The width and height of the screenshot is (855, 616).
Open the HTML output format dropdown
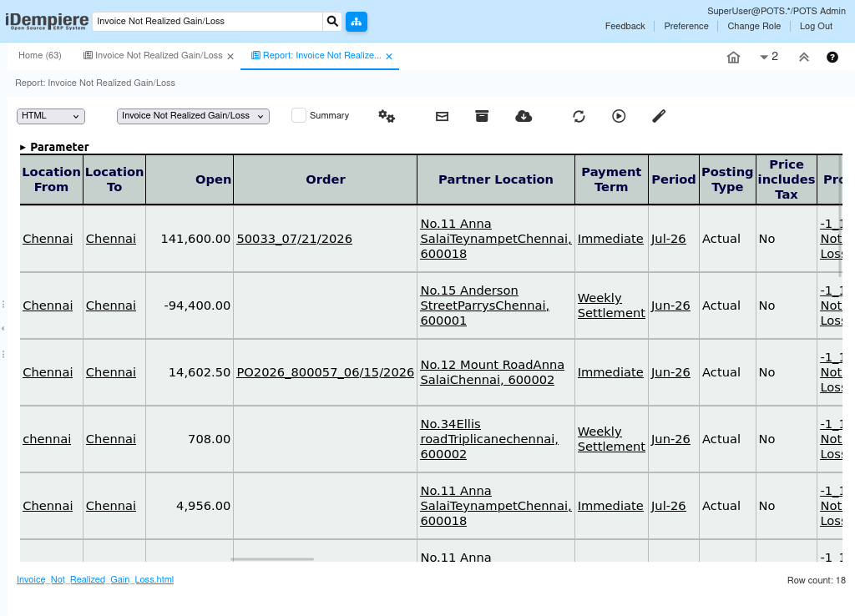[x=51, y=116]
